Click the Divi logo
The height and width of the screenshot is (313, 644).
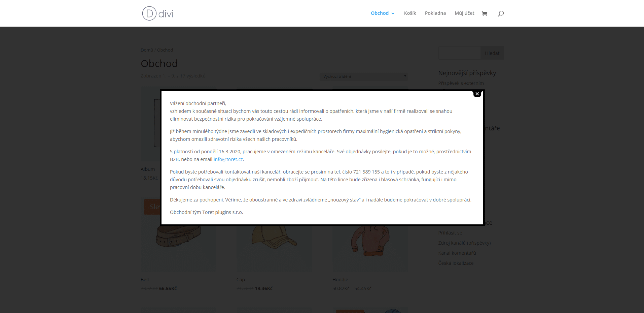point(158,13)
